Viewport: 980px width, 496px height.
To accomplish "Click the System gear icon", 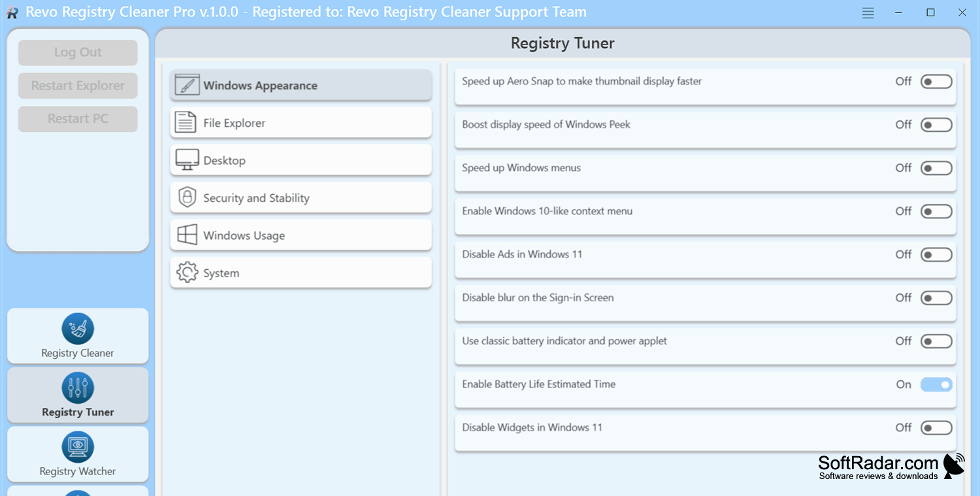I will point(187,273).
